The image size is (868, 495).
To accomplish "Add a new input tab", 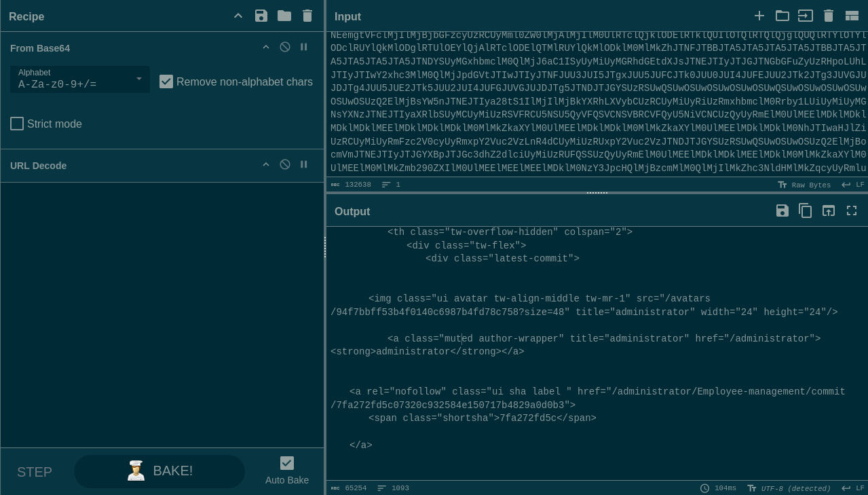I will (759, 16).
